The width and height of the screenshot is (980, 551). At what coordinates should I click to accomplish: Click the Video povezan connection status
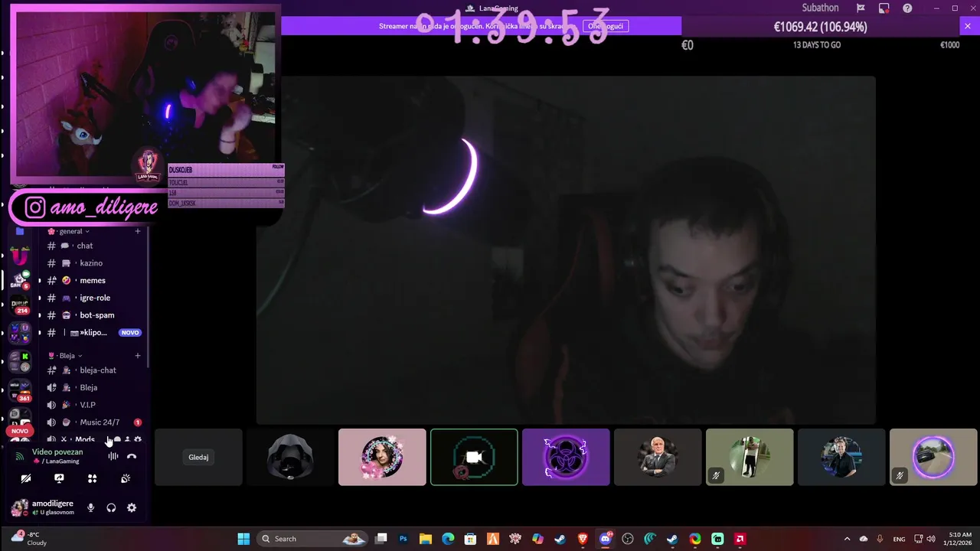coord(57,452)
